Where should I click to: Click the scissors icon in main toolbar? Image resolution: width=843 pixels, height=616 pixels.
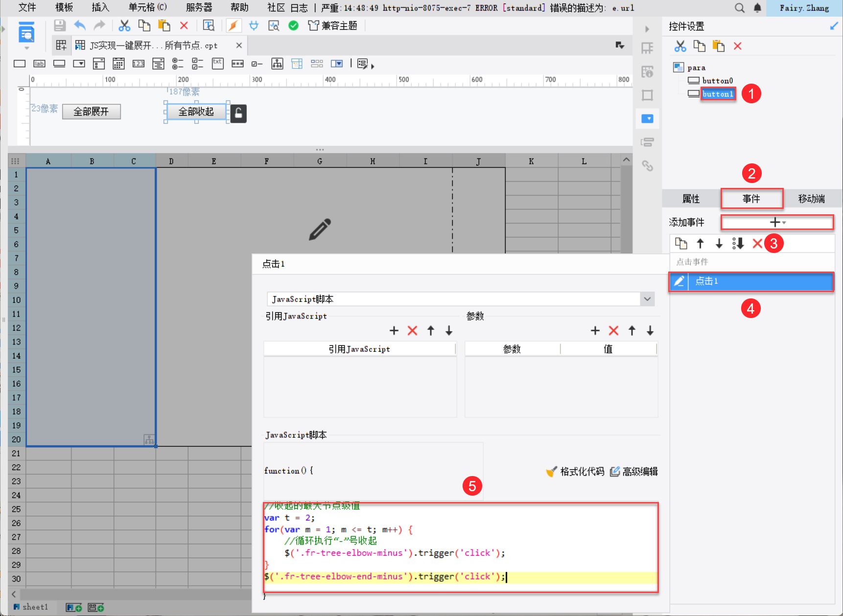(124, 25)
